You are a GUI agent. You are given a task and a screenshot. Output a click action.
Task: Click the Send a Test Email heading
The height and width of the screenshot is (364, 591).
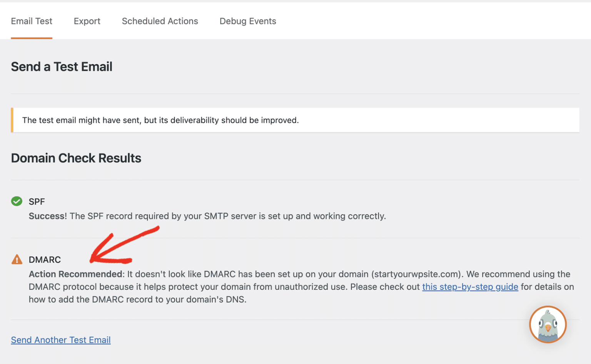[x=62, y=66]
